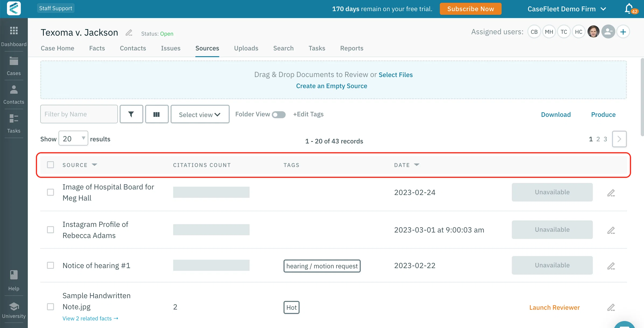Check the Image of Hospital Board row
This screenshot has width=644, height=328.
50,192
